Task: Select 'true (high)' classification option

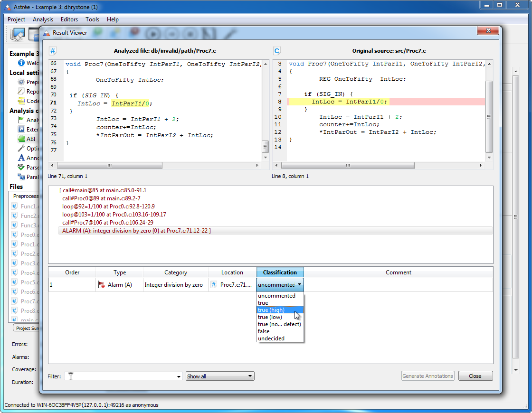Action: tap(280, 310)
